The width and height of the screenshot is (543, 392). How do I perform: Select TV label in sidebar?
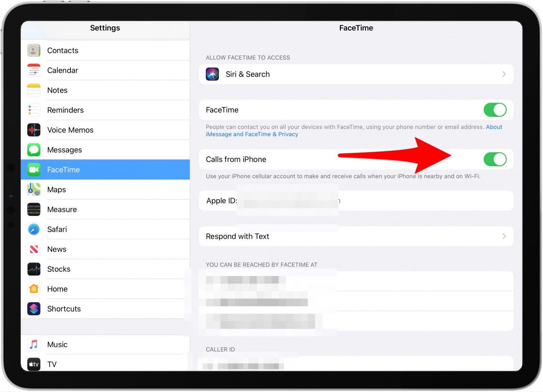(52, 364)
